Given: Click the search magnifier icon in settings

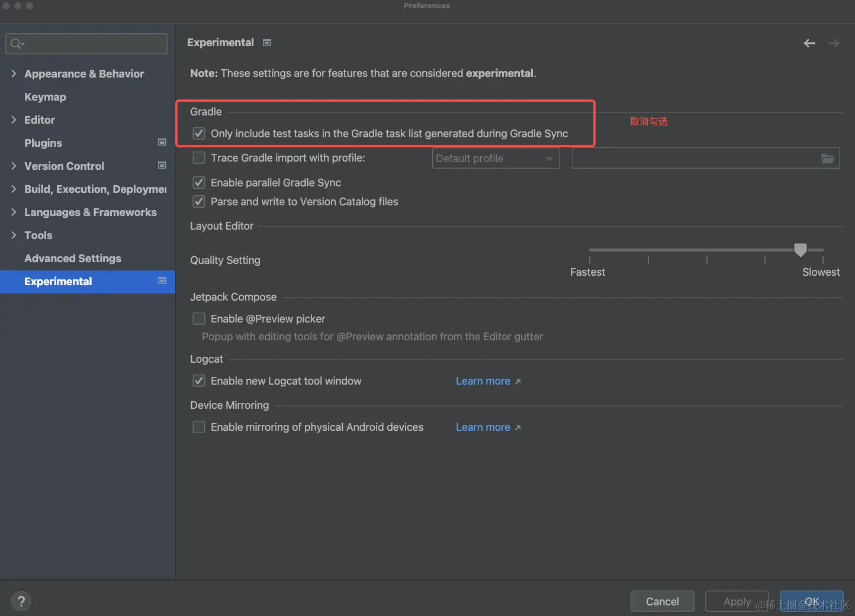Looking at the screenshot, I should [x=17, y=44].
